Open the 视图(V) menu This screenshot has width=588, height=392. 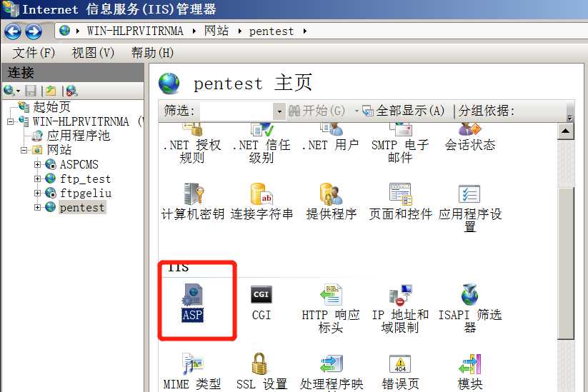(93, 52)
